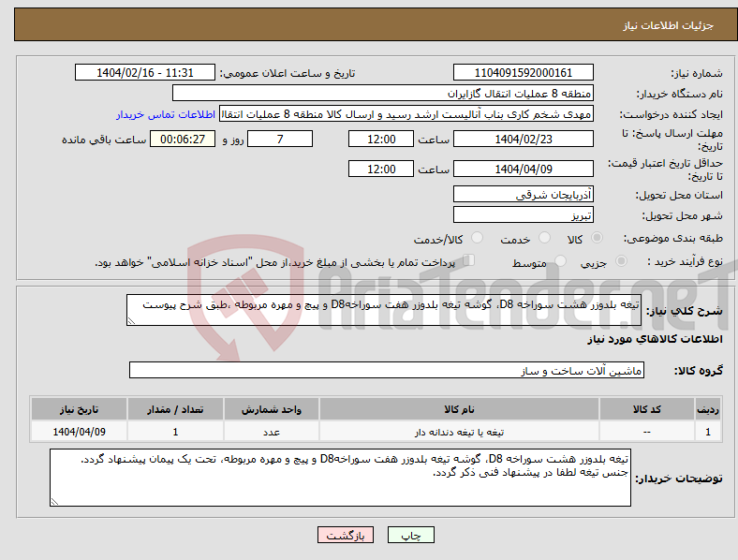Click the table cell date 1404/04/09
This screenshot has width=738, height=560.
[x=79, y=432]
